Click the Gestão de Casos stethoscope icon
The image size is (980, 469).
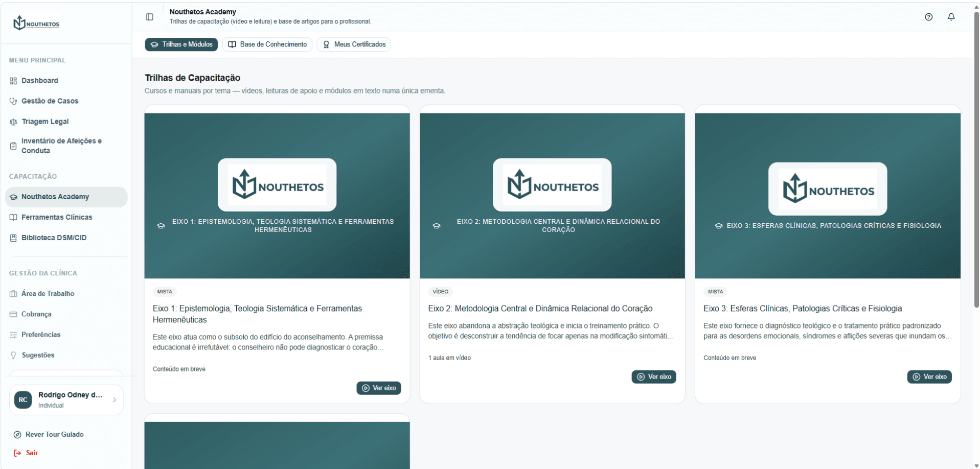pos(13,101)
